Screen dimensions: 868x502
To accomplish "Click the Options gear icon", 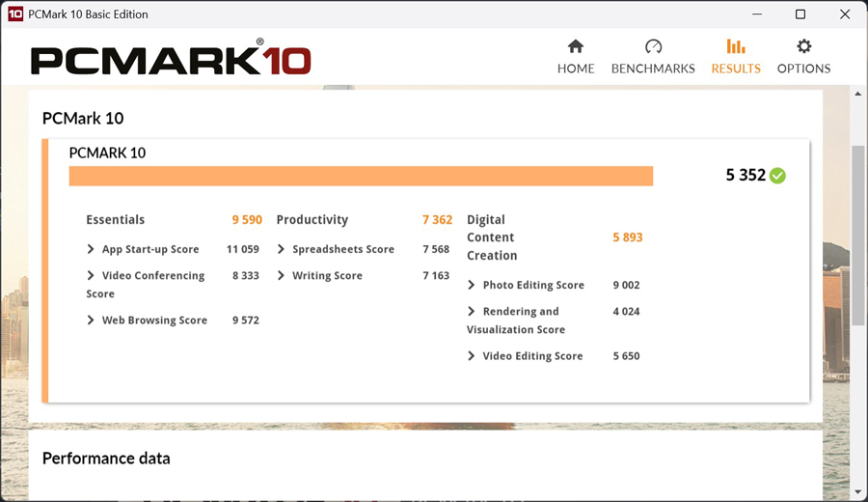I will [x=803, y=46].
